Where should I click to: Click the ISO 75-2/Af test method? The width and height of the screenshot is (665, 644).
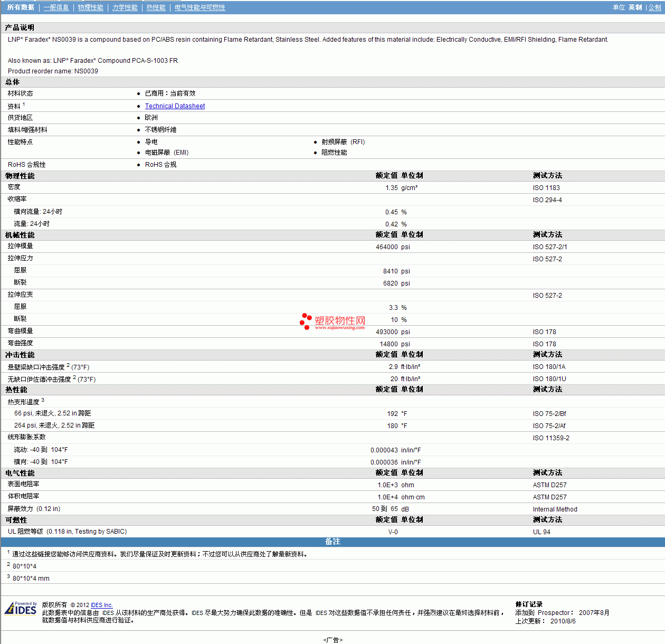pos(549,426)
